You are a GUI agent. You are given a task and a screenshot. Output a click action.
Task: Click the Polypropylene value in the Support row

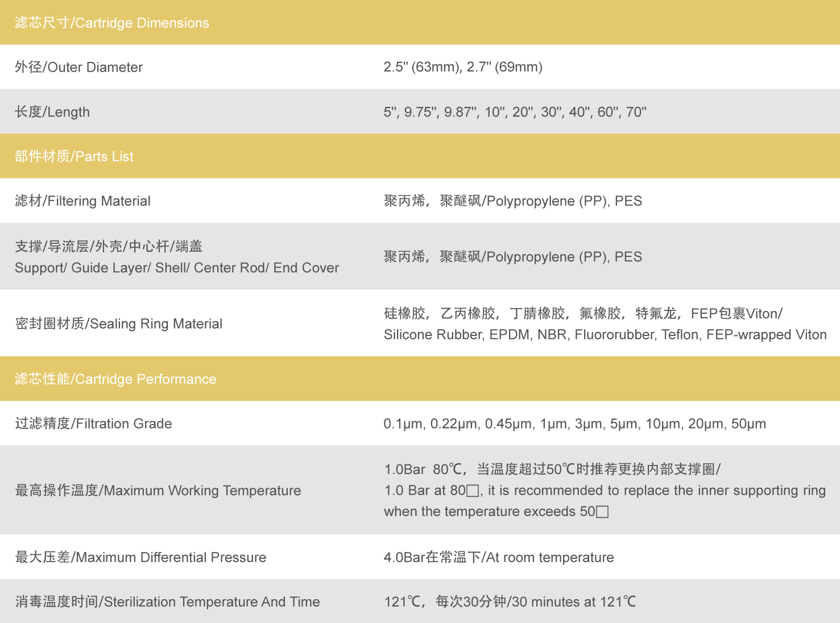pyautogui.click(x=513, y=257)
